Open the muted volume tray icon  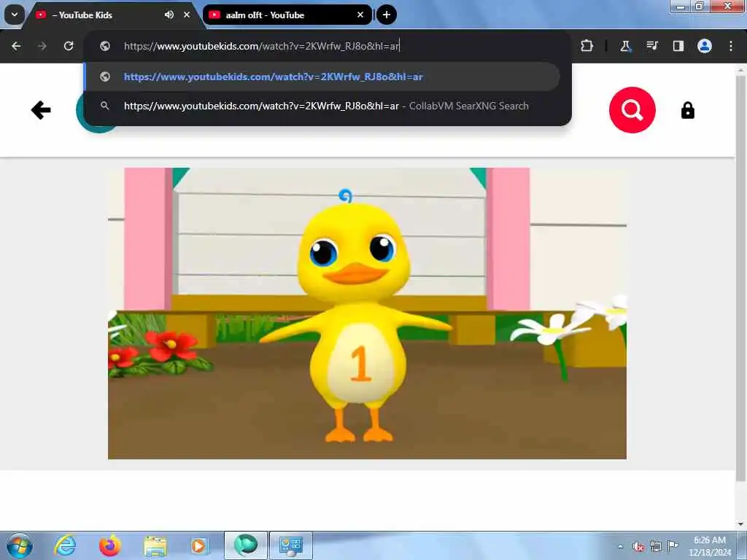point(638,547)
